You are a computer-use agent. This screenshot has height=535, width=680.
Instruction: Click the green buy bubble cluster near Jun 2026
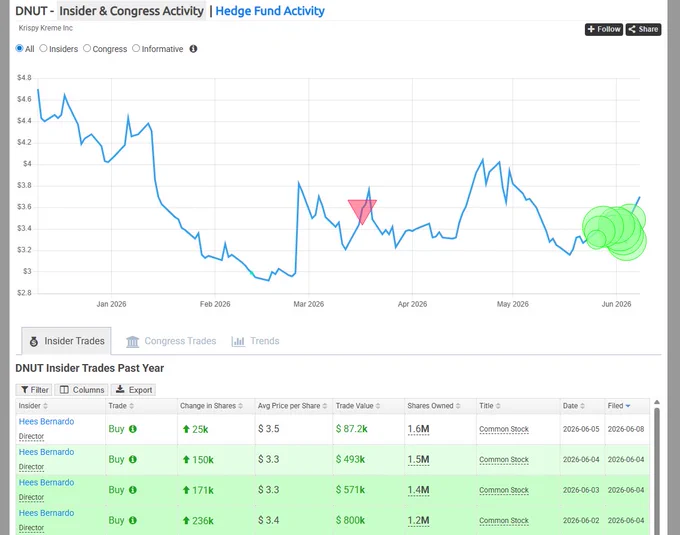(x=615, y=232)
